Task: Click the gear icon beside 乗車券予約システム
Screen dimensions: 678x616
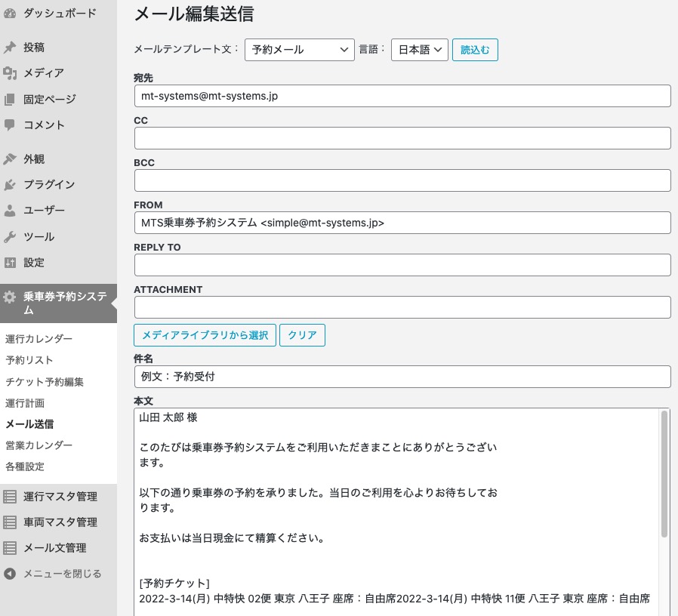Action: pos(10,297)
